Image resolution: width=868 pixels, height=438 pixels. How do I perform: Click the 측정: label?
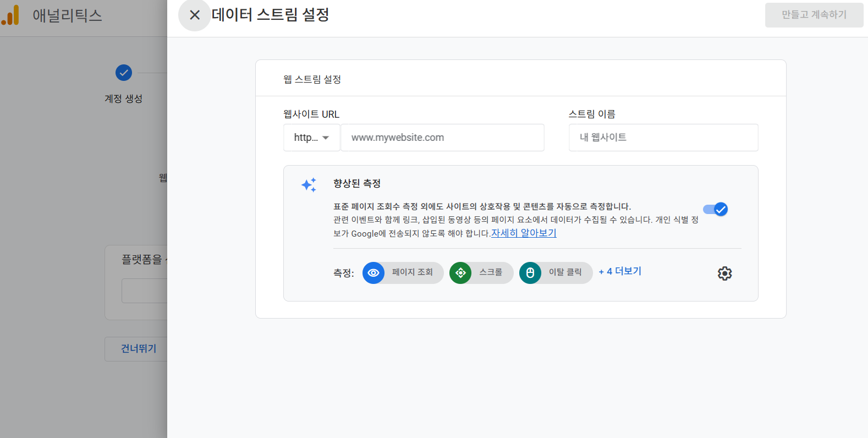click(x=344, y=273)
